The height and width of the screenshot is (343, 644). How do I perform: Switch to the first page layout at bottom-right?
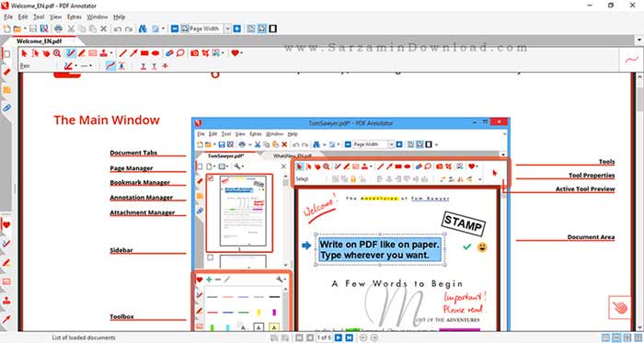point(606,337)
